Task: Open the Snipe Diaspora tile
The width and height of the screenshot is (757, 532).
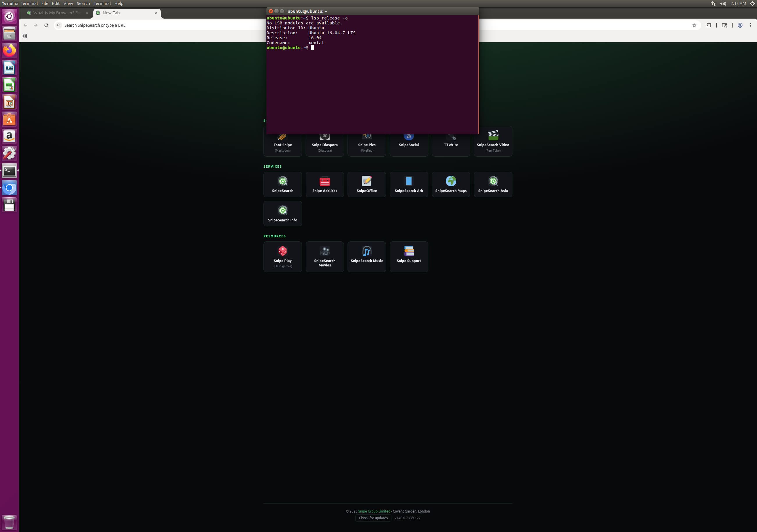Action: click(x=325, y=145)
